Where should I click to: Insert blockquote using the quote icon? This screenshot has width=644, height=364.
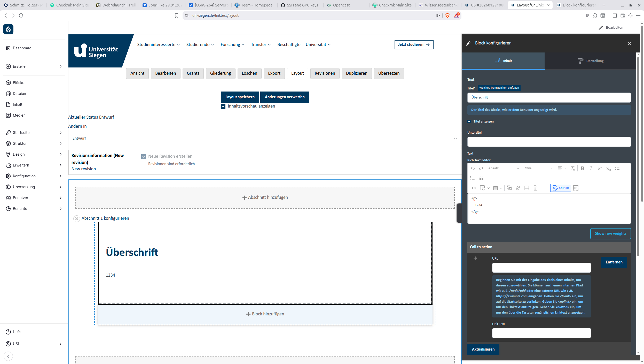tap(481, 178)
